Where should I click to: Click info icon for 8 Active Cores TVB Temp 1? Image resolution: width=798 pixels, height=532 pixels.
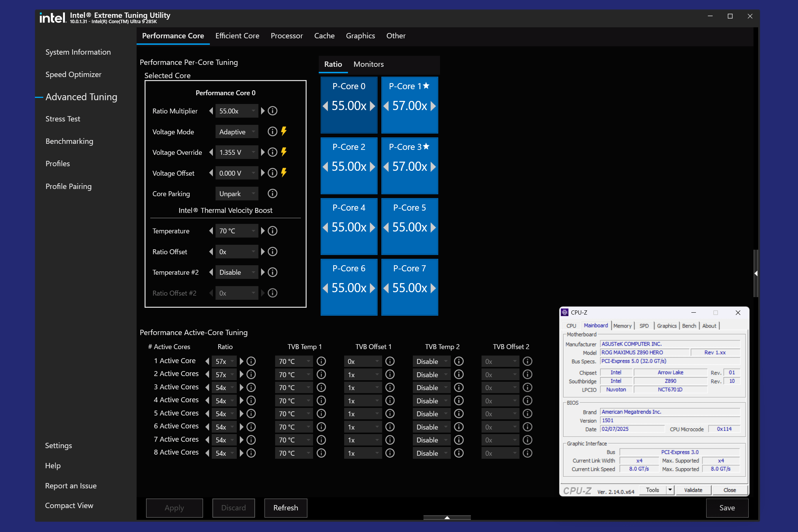pyautogui.click(x=321, y=453)
